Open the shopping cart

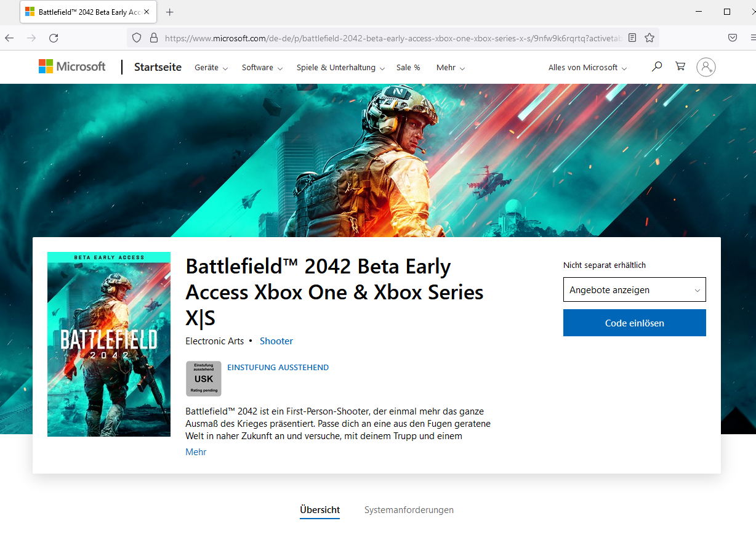pos(680,67)
